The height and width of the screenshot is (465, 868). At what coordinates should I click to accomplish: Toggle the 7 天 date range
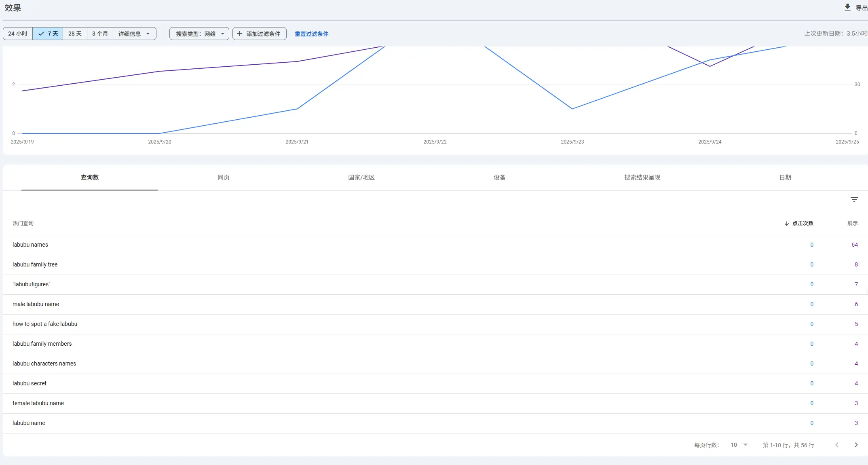(x=48, y=34)
